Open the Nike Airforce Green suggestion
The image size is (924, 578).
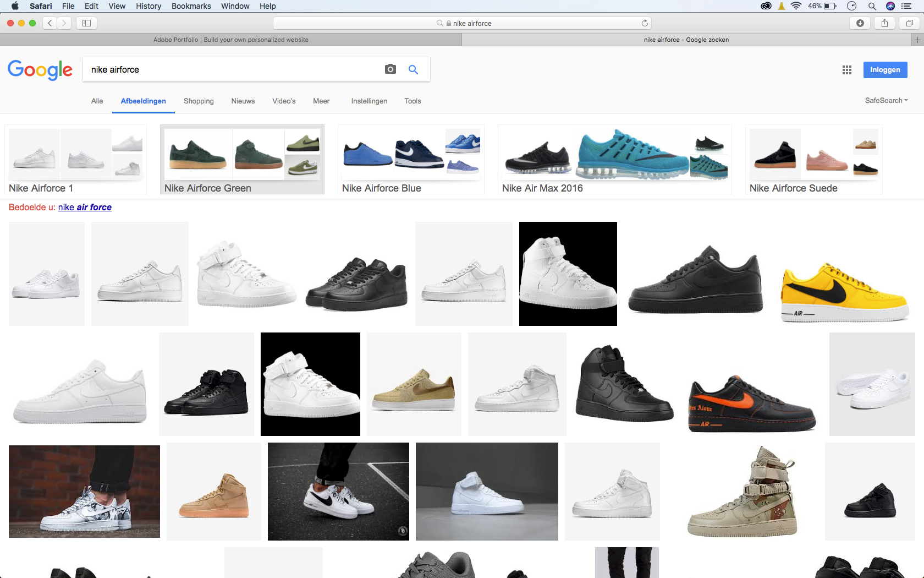(242, 160)
